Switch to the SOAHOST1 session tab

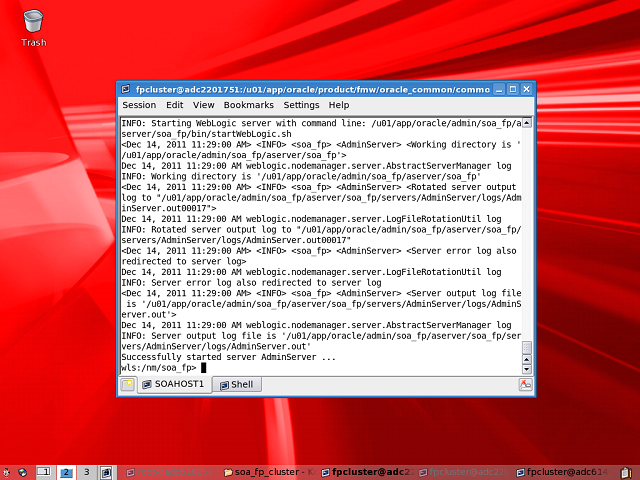174,384
